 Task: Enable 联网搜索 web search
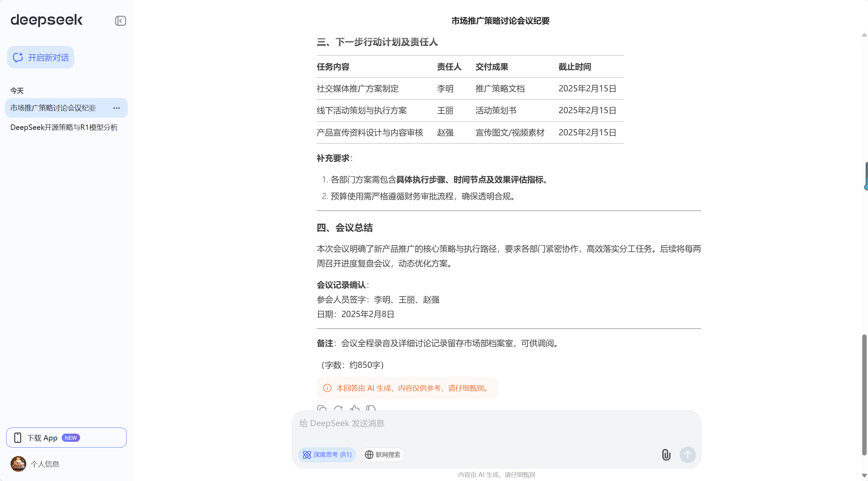pyautogui.click(x=382, y=455)
